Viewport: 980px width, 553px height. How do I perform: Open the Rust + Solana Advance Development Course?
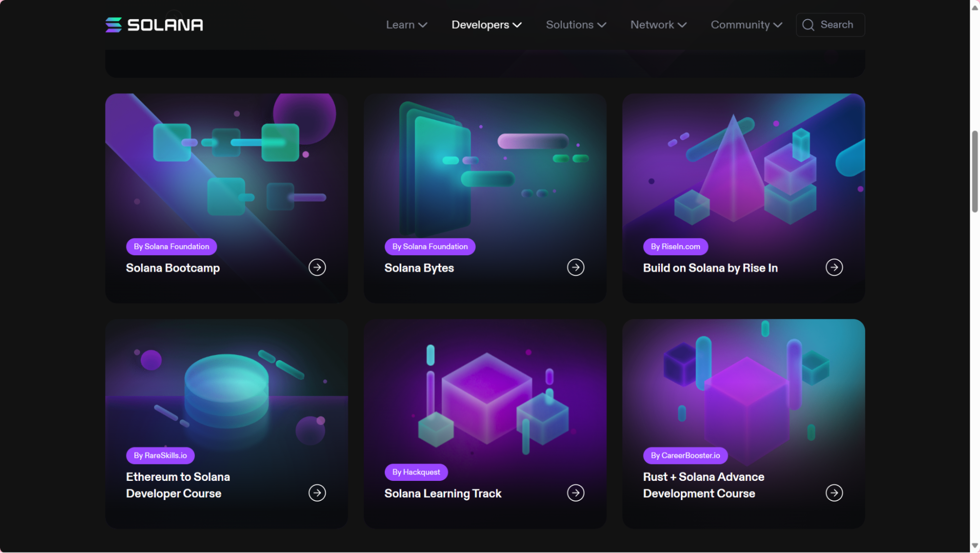703,485
